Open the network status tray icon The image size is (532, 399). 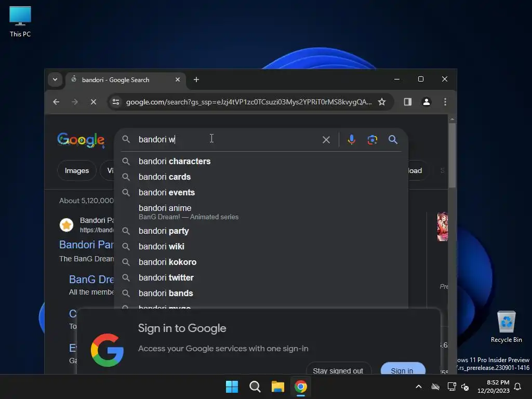pos(451,387)
